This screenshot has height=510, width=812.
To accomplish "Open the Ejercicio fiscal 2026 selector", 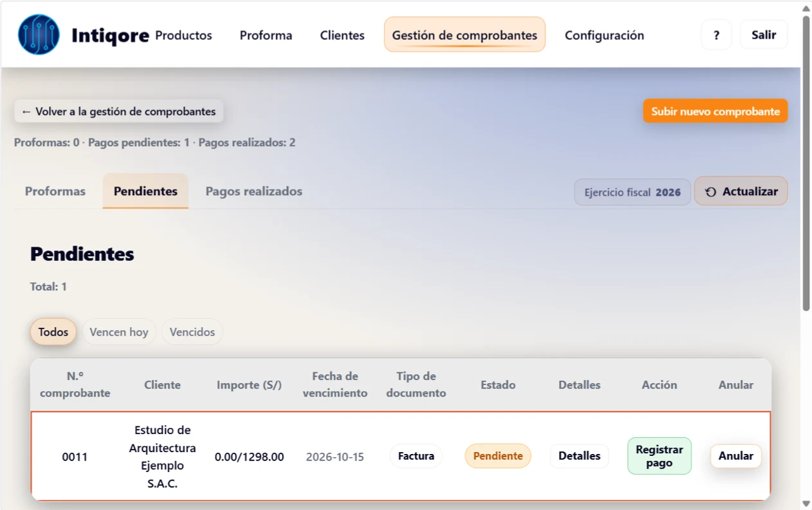I will click(632, 192).
